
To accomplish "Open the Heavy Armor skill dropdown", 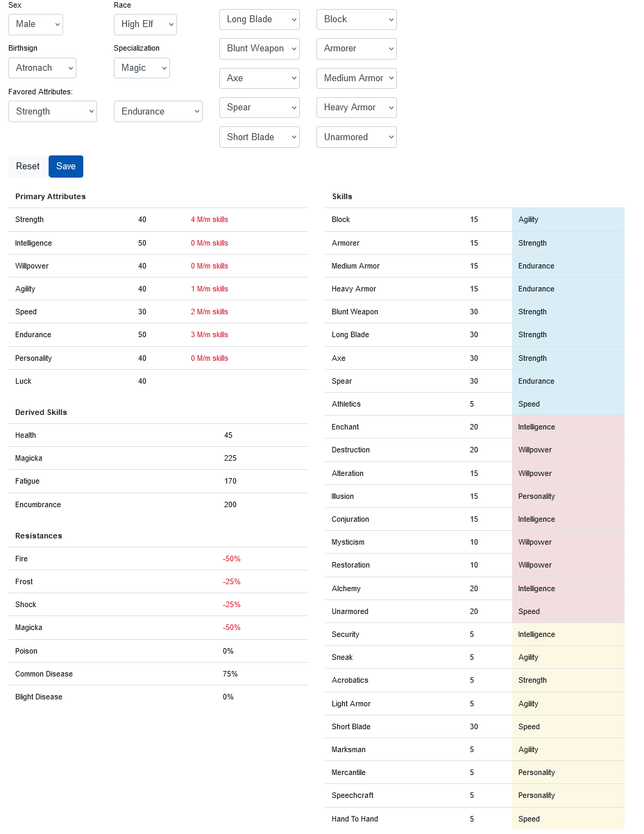I will point(357,108).
